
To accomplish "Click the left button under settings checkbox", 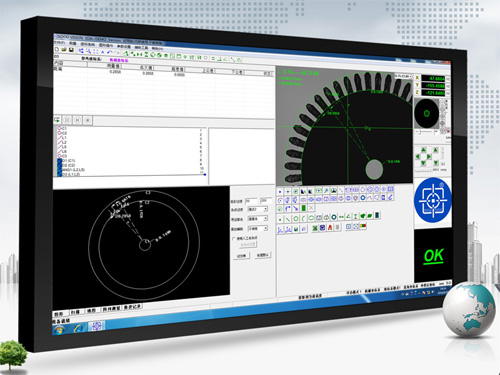I will point(241,256).
